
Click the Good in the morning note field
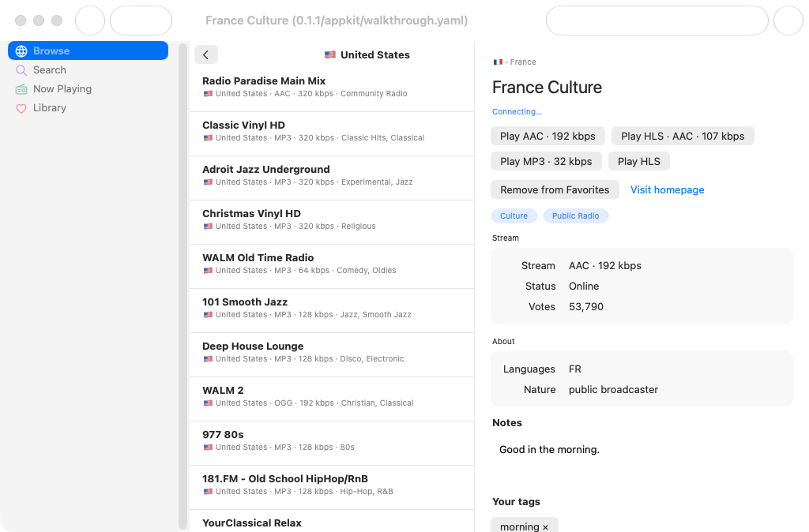(642, 450)
